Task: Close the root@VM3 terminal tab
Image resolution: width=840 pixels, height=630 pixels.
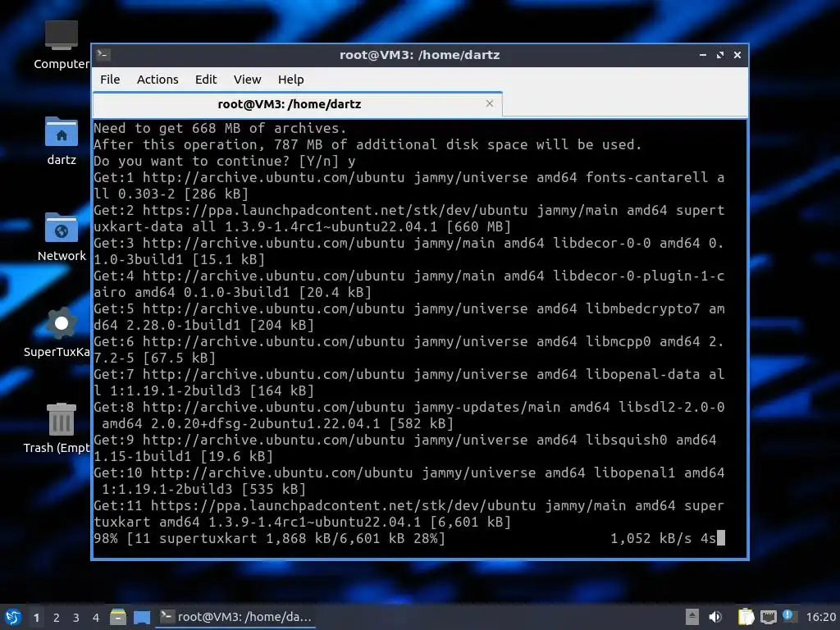Action: pyautogui.click(x=490, y=103)
